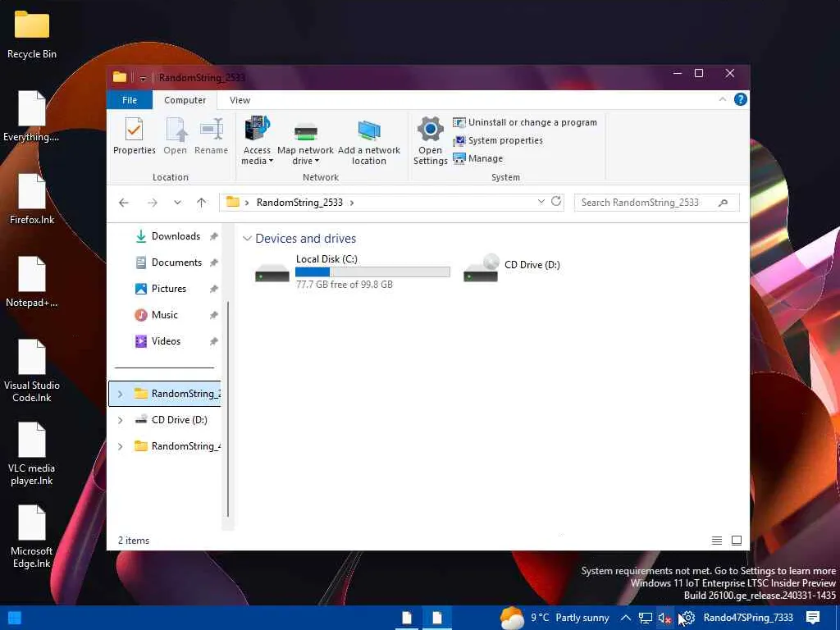Select CD Drive (D:) in the navigation pane
Screen dimensions: 840x630
pos(171,420)
